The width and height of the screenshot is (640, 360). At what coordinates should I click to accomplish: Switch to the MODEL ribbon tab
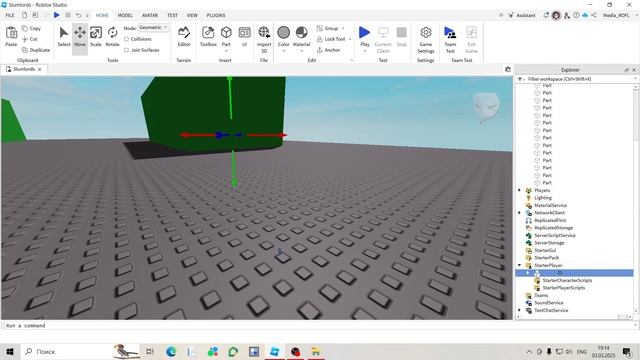[x=125, y=15]
